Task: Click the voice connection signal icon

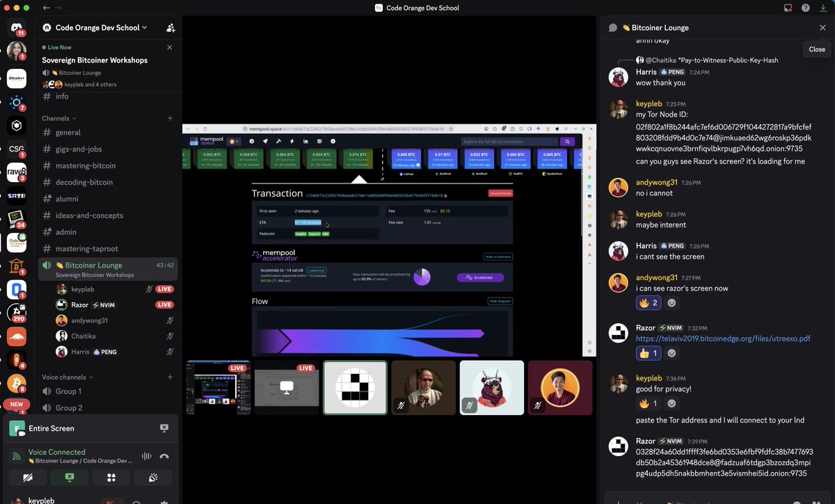Action: (x=16, y=456)
